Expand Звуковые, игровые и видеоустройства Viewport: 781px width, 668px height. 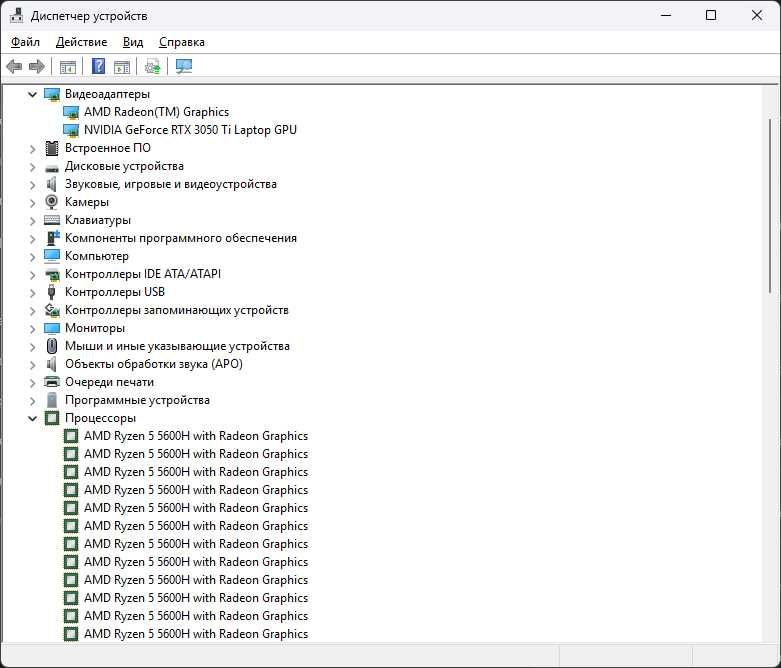(32, 184)
